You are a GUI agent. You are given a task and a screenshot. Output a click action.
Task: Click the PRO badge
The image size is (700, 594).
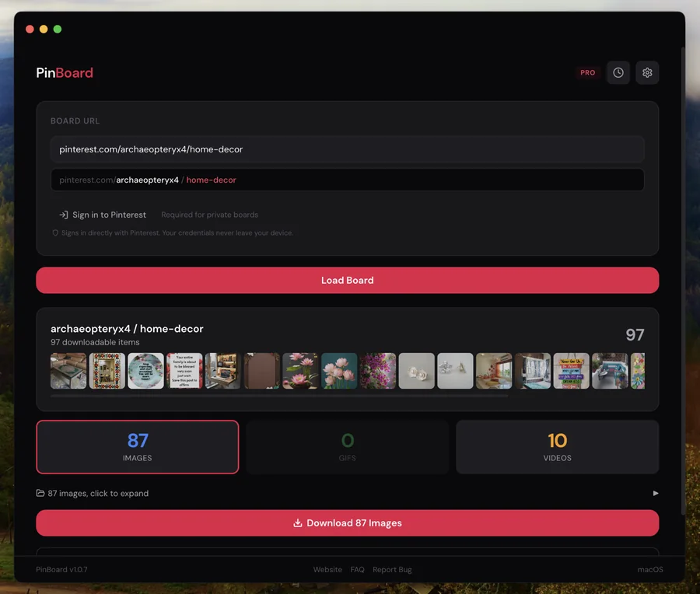[587, 73]
